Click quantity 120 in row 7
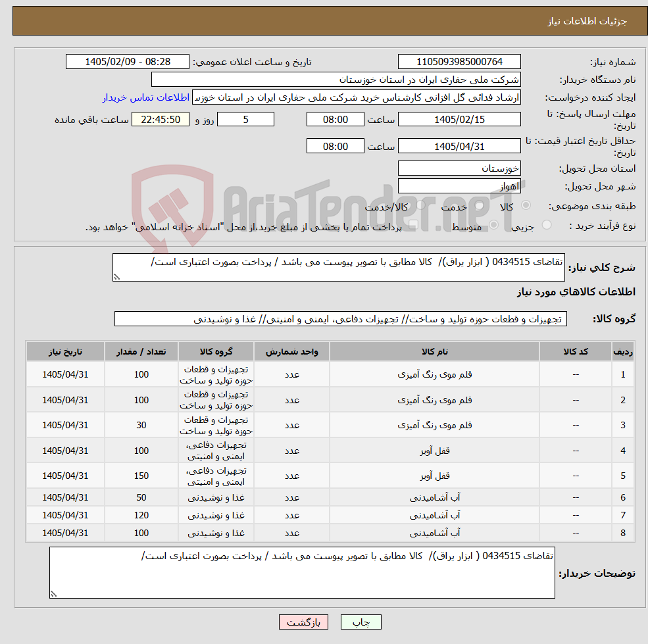The width and height of the screenshot is (648, 644). pyautogui.click(x=141, y=516)
